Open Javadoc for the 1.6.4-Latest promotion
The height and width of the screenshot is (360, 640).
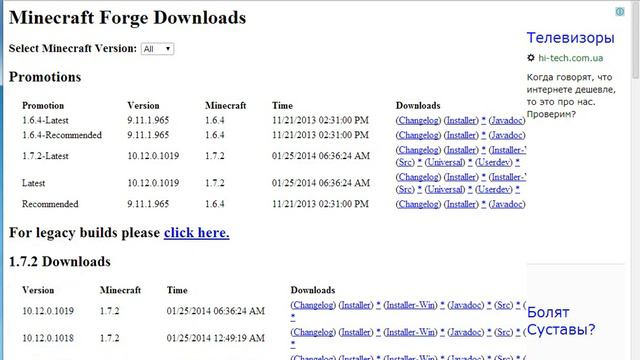(x=507, y=120)
